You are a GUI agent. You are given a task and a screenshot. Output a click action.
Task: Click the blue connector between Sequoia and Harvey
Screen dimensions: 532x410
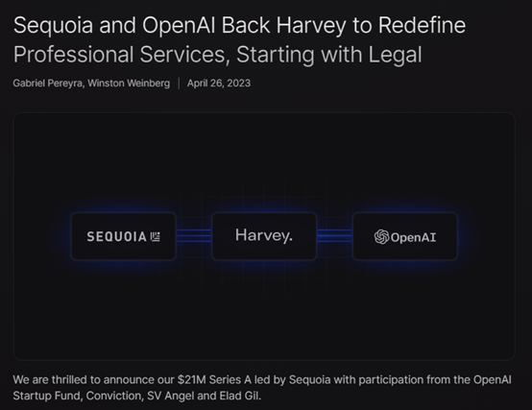pyautogui.click(x=194, y=235)
